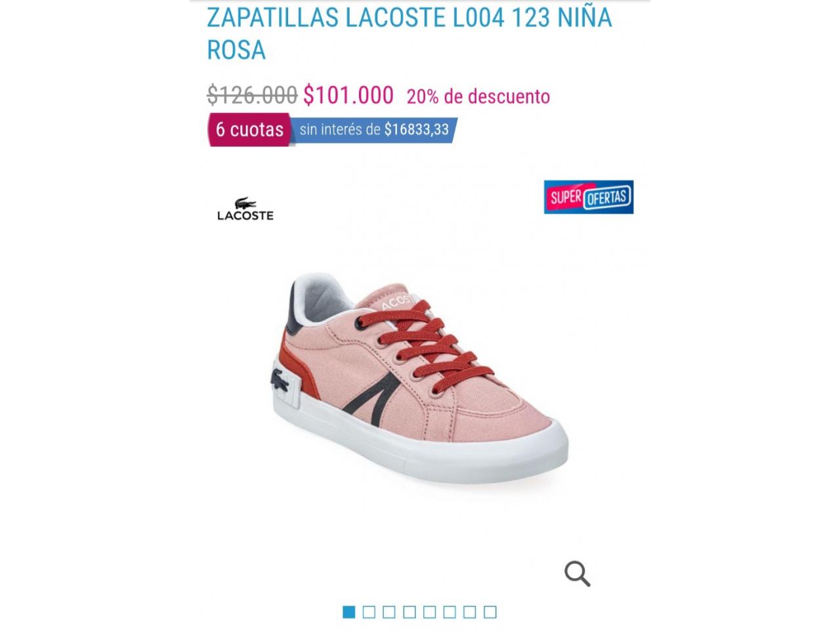Click the $101.000 sale price
The height and width of the screenshot is (630, 840).
[348, 95]
